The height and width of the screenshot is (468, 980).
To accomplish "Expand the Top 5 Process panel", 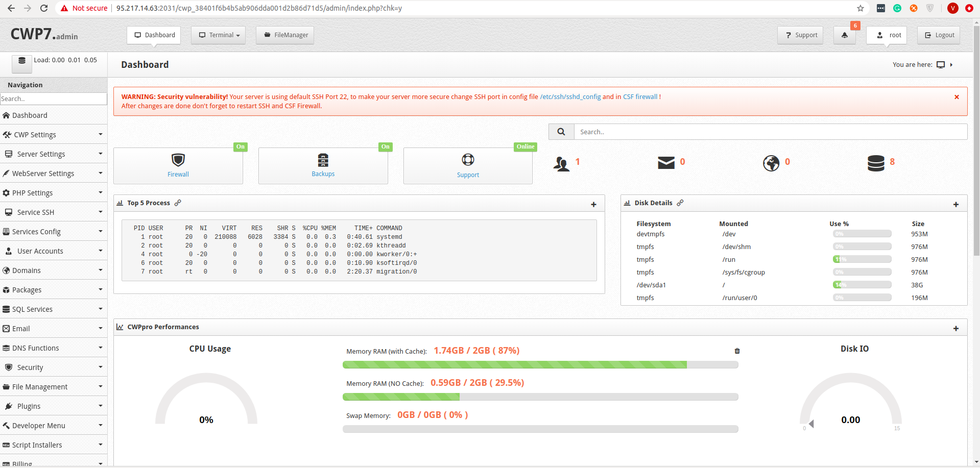I will tap(593, 205).
